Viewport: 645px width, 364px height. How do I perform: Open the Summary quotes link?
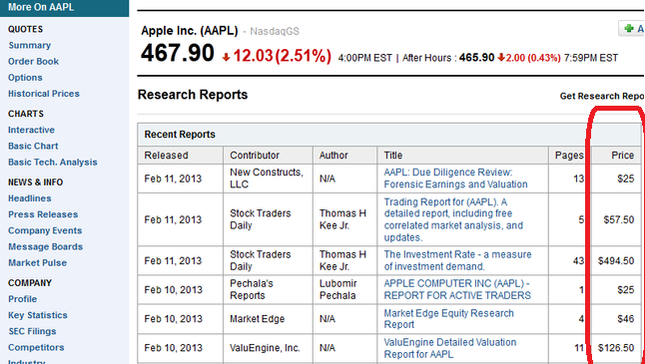click(30, 45)
